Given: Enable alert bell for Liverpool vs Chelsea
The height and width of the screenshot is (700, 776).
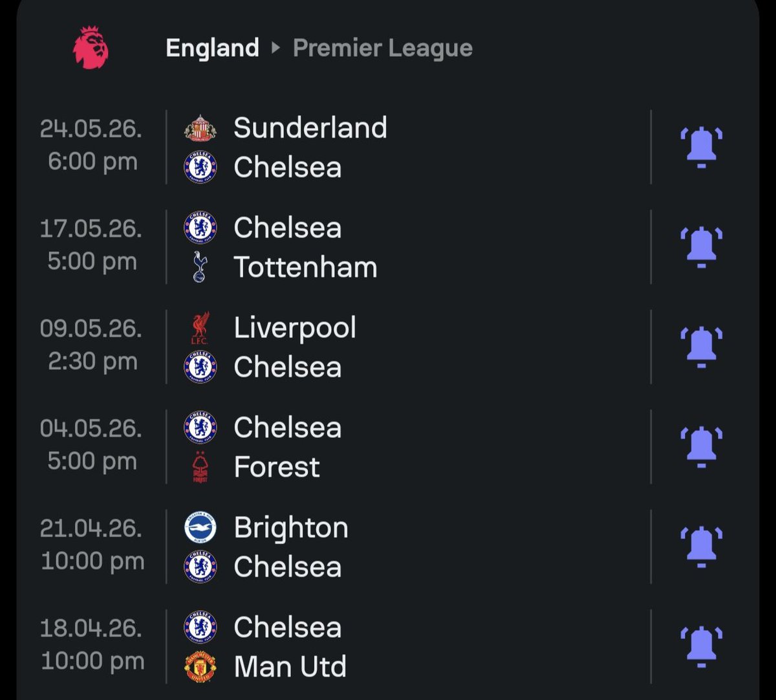Looking at the screenshot, I should 702,347.
